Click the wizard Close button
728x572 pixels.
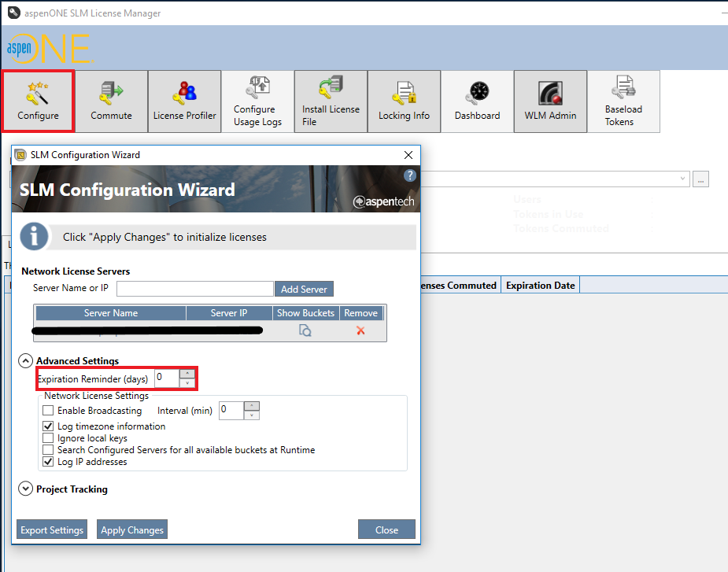point(386,530)
